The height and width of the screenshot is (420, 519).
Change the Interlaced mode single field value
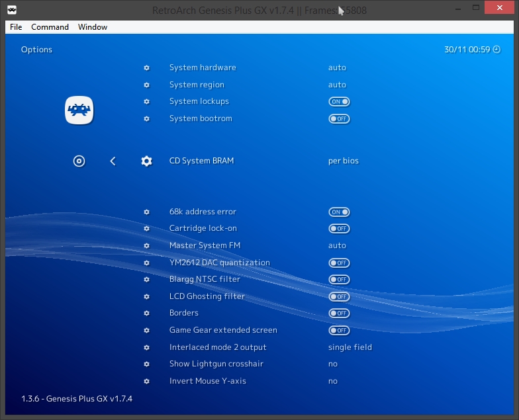pos(350,347)
